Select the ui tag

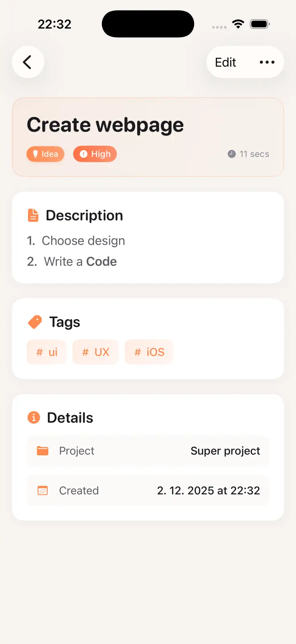46,352
